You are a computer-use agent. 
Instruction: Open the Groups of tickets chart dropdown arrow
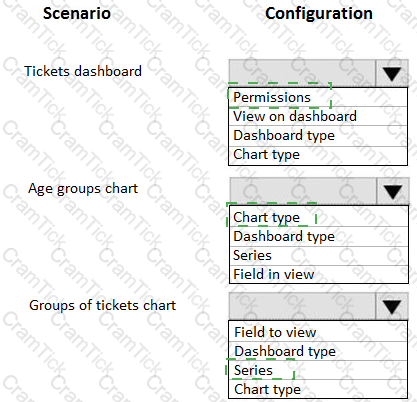[x=392, y=306]
